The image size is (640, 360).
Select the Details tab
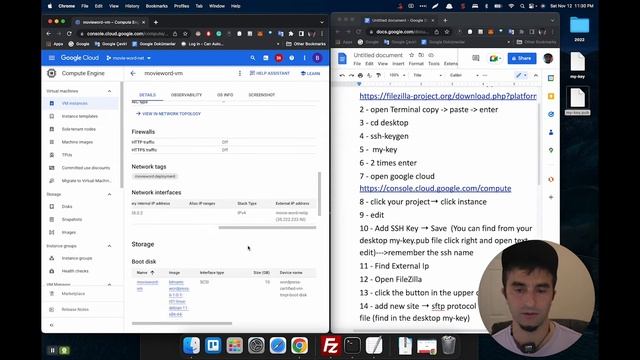click(147, 95)
